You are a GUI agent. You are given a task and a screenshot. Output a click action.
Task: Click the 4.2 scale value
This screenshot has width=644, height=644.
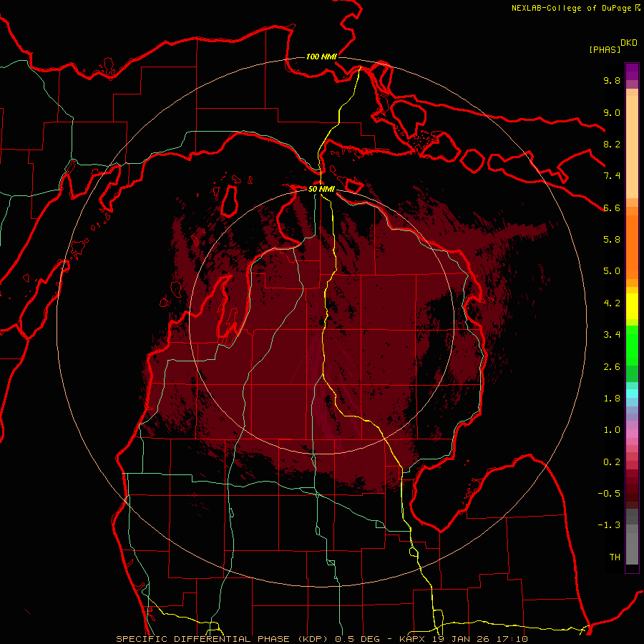[x=612, y=303]
